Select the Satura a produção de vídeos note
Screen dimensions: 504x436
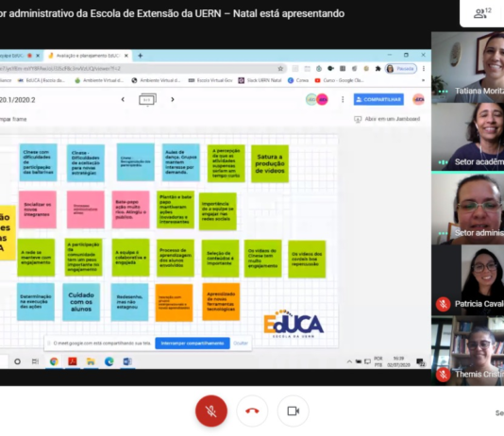coord(270,163)
